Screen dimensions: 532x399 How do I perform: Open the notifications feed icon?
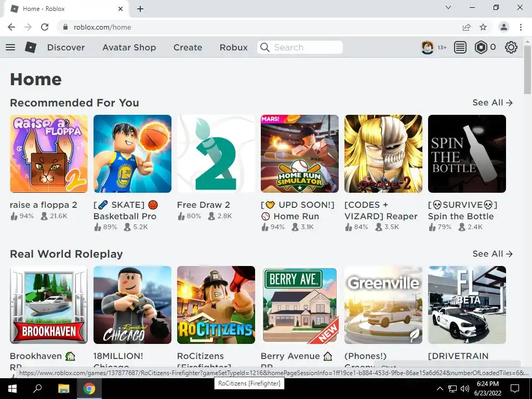pyautogui.click(x=460, y=47)
